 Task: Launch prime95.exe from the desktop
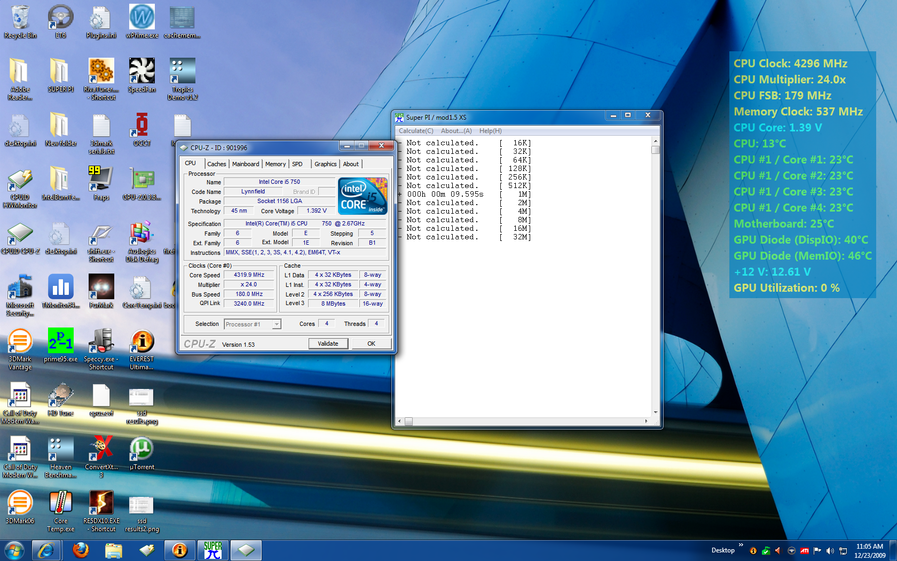point(60,345)
